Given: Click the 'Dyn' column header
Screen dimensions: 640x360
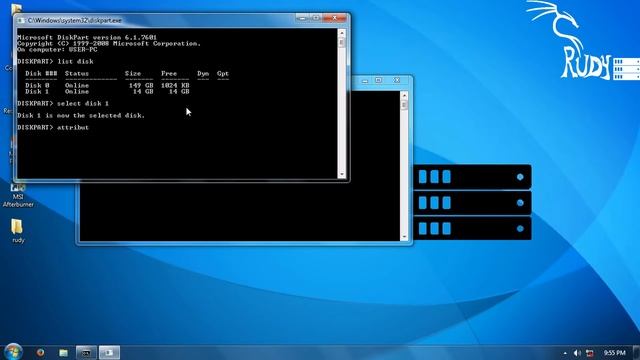Looking at the screenshot, I should click(203, 73).
